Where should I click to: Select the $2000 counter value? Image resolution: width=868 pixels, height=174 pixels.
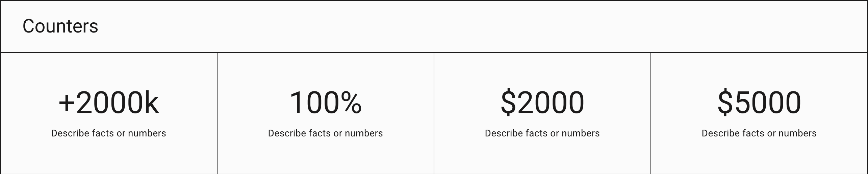[542, 103]
